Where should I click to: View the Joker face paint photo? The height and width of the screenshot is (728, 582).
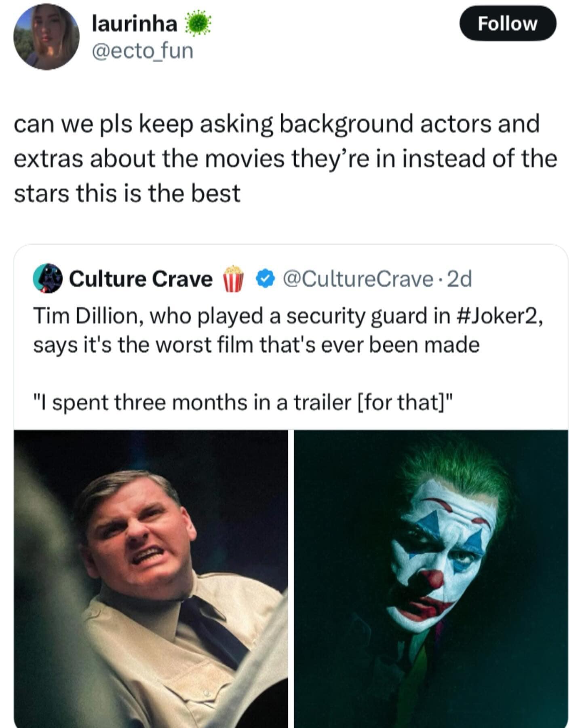pos(431,578)
